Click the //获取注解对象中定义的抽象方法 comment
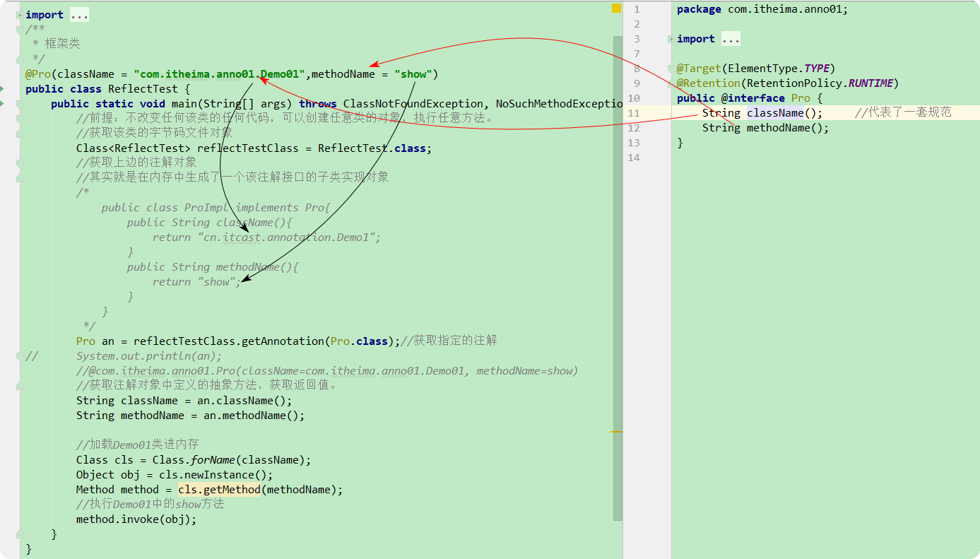 [x=207, y=385]
